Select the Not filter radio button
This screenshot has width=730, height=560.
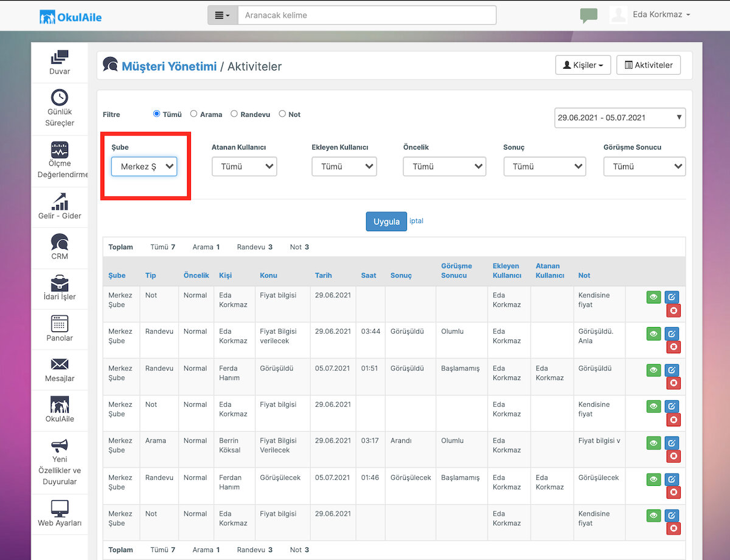[x=282, y=114]
